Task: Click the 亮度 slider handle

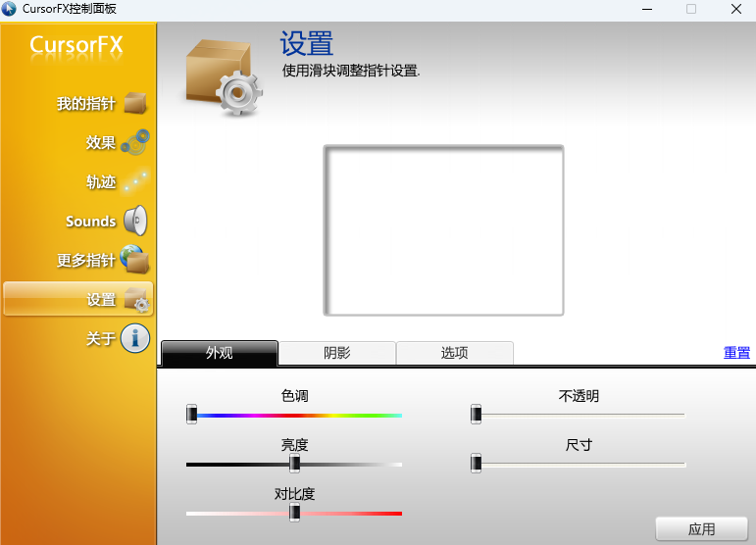Action: pos(294,464)
